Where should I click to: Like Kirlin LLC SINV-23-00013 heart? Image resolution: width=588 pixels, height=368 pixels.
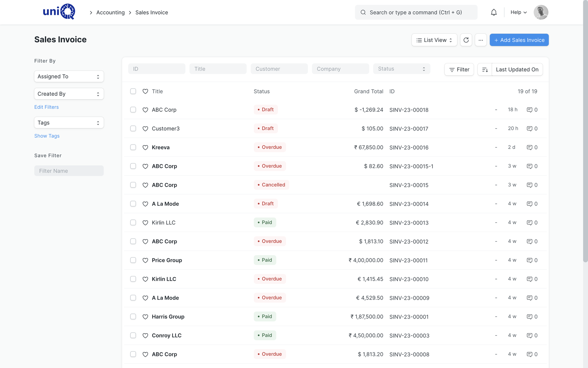click(145, 223)
